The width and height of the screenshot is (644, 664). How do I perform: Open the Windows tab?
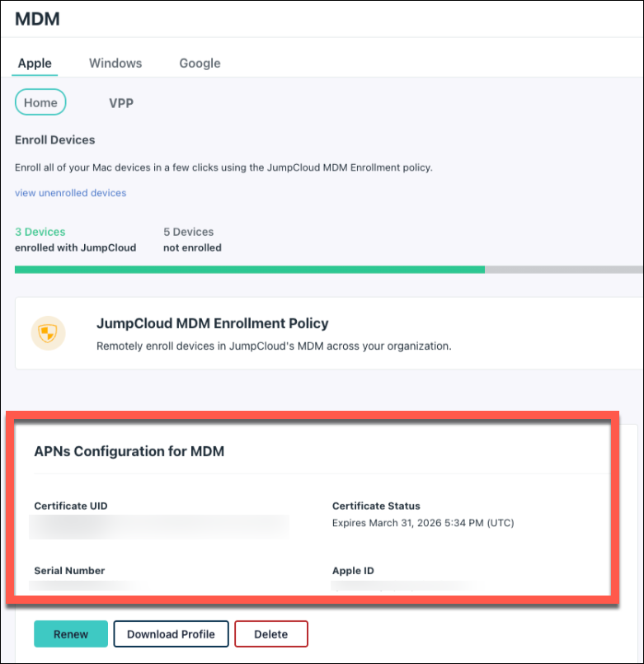115,64
